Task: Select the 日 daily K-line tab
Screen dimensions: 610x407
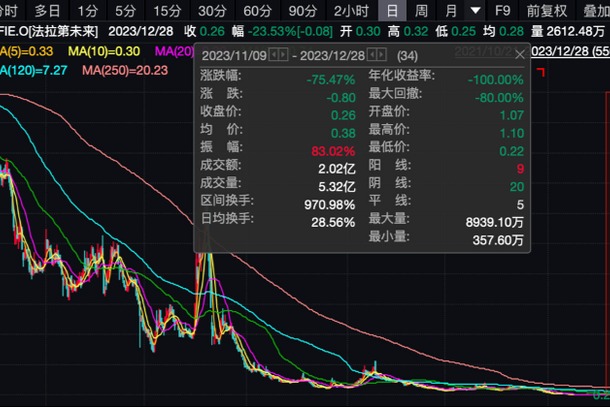Action: click(392, 11)
